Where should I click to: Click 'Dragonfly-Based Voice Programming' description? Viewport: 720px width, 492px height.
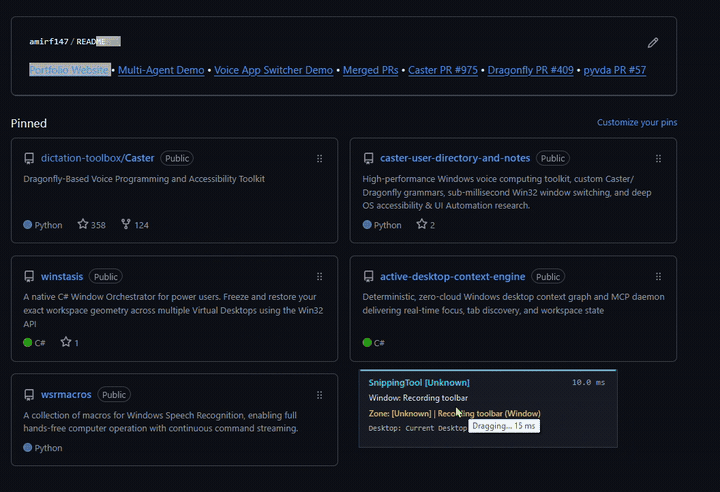click(144, 179)
